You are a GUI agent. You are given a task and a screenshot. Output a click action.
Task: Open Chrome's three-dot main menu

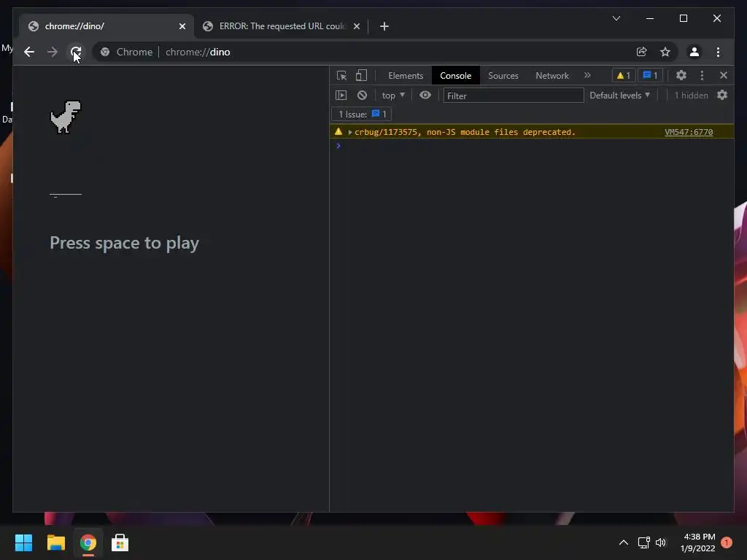click(x=718, y=52)
